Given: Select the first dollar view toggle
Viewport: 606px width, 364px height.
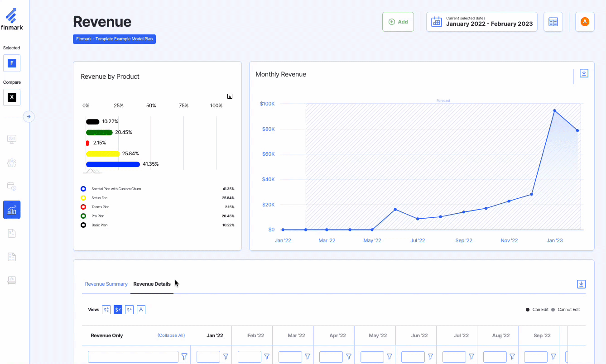Looking at the screenshot, I should coord(106,310).
